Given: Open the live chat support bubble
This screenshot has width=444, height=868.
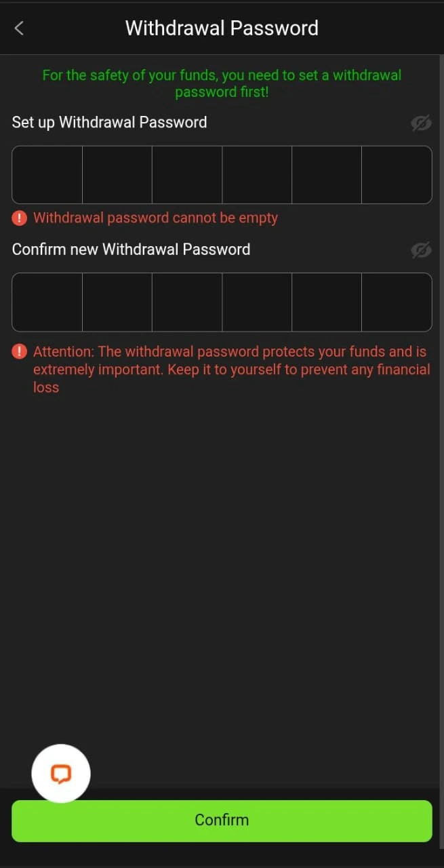Looking at the screenshot, I should click(61, 774).
